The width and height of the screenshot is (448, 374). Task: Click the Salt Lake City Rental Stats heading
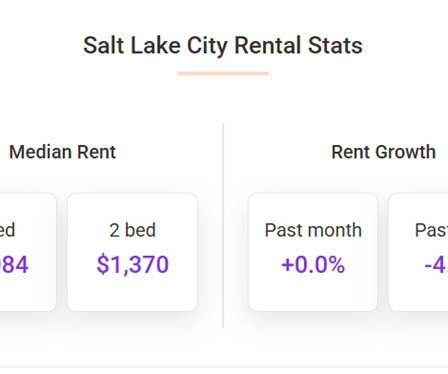(223, 46)
